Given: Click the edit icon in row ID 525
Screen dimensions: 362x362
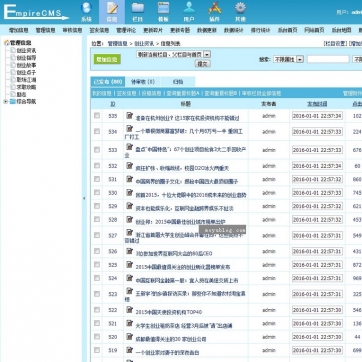Looking at the screenshot, I should [130, 265].
